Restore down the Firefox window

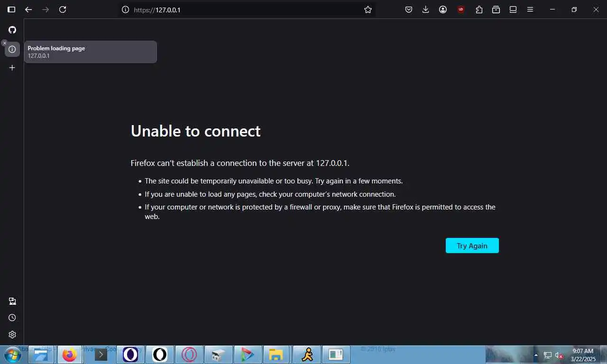coord(574,9)
